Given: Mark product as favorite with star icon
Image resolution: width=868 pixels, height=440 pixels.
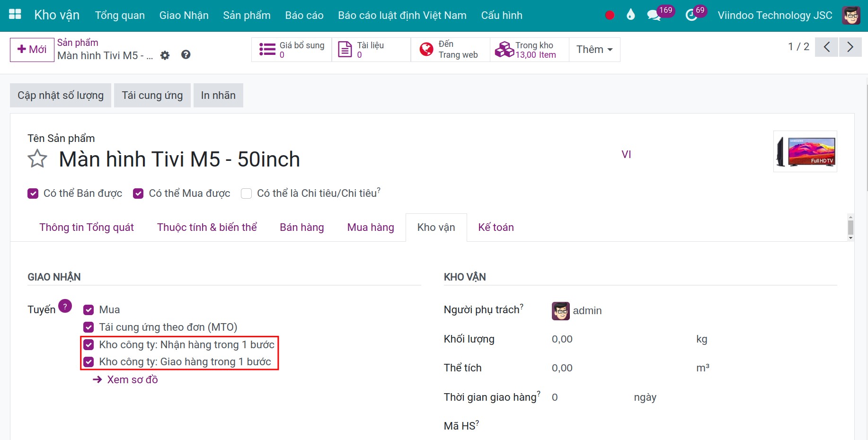Looking at the screenshot, I should pyautogui.click(x=37, y=159).
